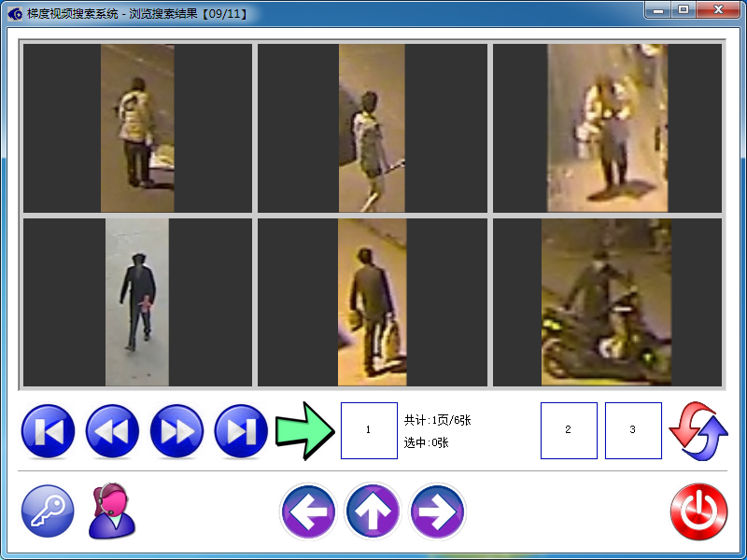Click the total count text 共计:1页/6张

pos(437,420)
